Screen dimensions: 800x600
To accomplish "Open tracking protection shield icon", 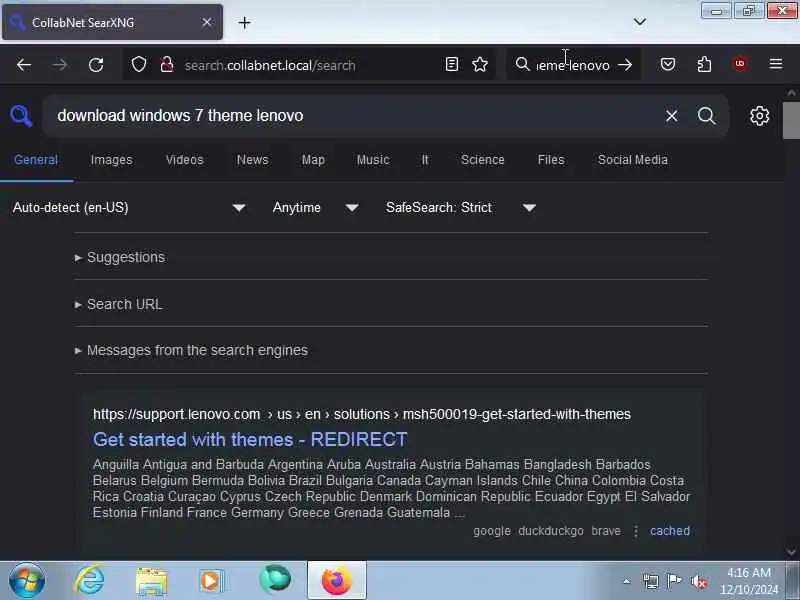I will pyautogui.click(x=139, y=65).
